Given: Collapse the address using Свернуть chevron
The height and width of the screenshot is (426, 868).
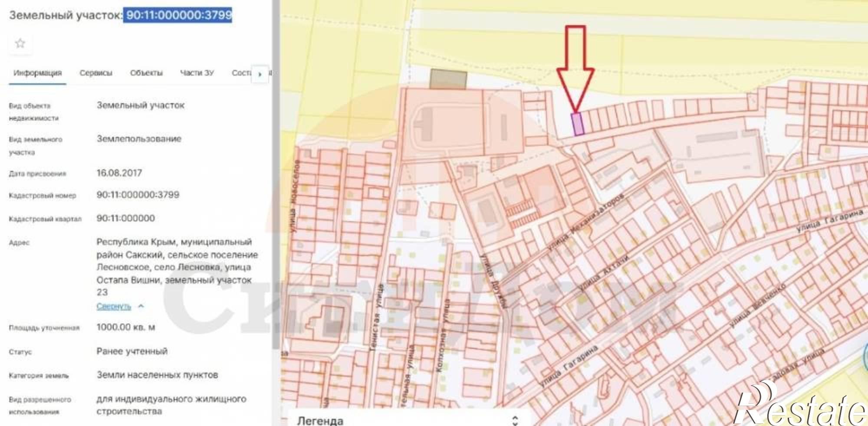Looking at the screenshot, I should click(140, 307).
